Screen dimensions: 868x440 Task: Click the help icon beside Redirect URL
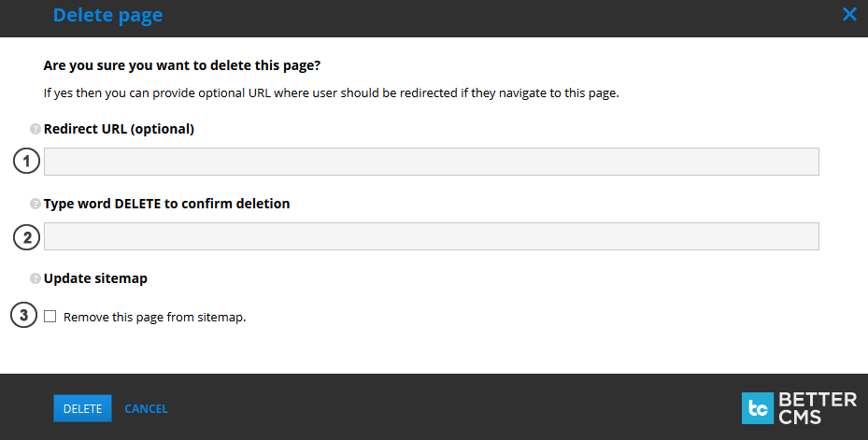pos(36,129)
